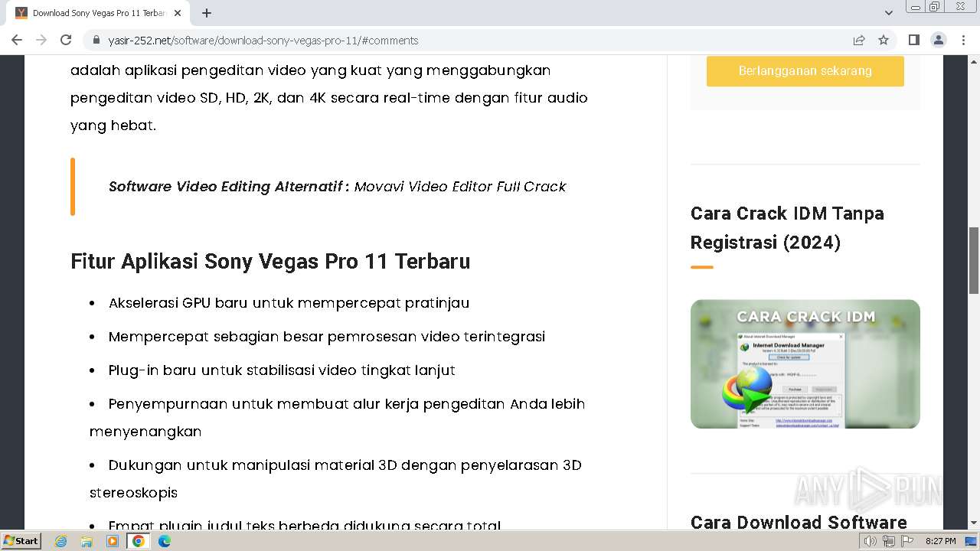Click text Mempercepat sebagian besar pemrosesan video terintegrasi
Image resolution: width=980 pixels, height=551 pixels.
click(x=327, y=337)
